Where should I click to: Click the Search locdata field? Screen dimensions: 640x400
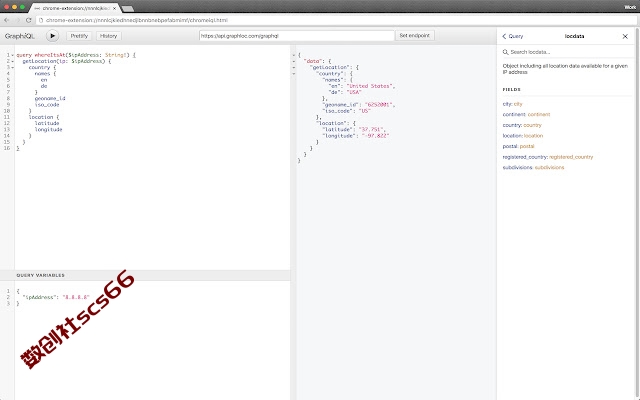(x=569, y=52)
